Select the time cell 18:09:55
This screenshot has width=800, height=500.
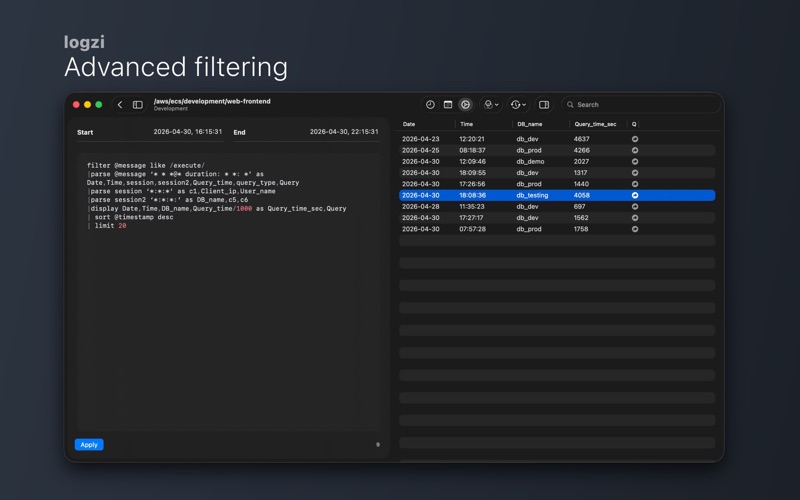pyautogui.click(x=472, y=173)
